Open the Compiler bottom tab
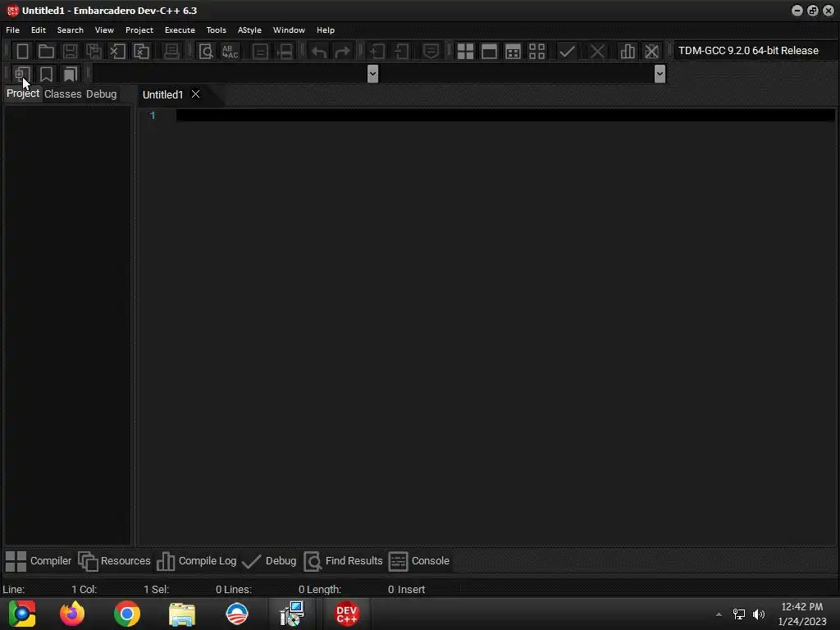Screen dimensions: 840x630 (38, 561)
